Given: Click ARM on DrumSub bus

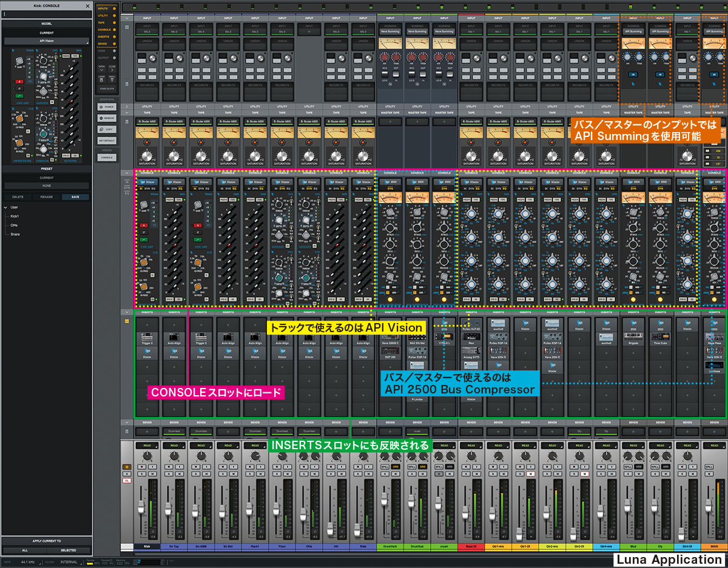Looking at the screenshot, I should pyautogui.click(x=422, y=466).
